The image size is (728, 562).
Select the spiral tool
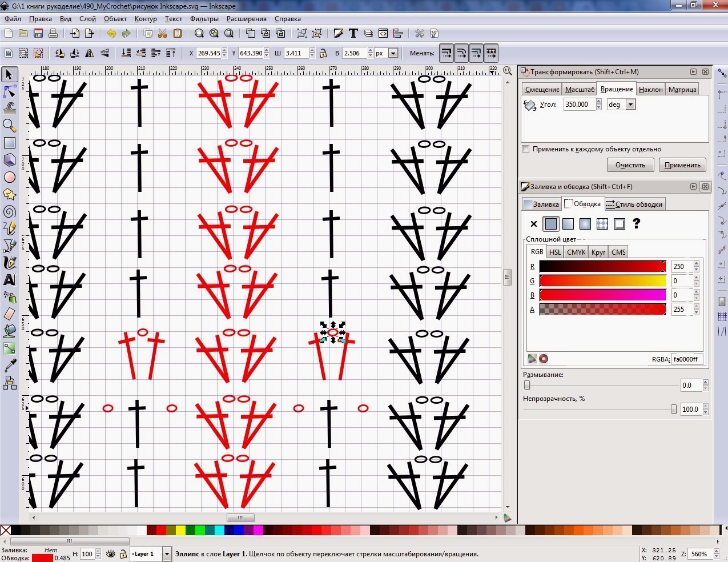coord(9,211)
